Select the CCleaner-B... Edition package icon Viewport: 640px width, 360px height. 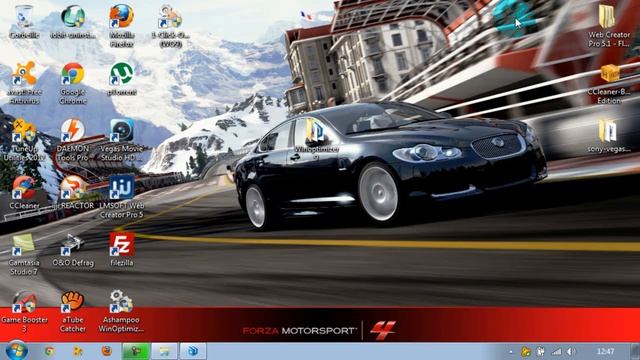point(609,83)
